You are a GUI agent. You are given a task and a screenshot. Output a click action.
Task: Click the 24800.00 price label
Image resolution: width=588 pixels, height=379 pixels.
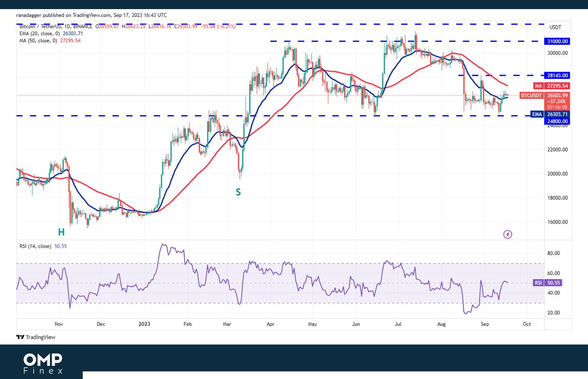pos(557,121)
